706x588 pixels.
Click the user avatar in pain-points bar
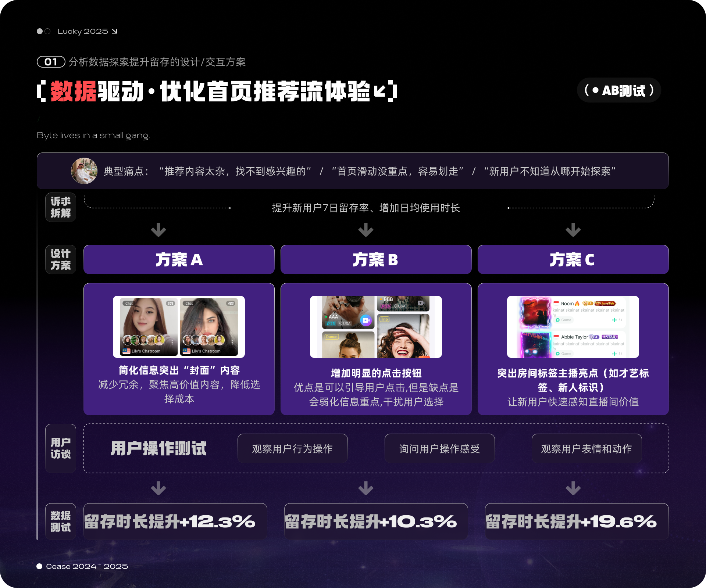click(x=84, y=171)
